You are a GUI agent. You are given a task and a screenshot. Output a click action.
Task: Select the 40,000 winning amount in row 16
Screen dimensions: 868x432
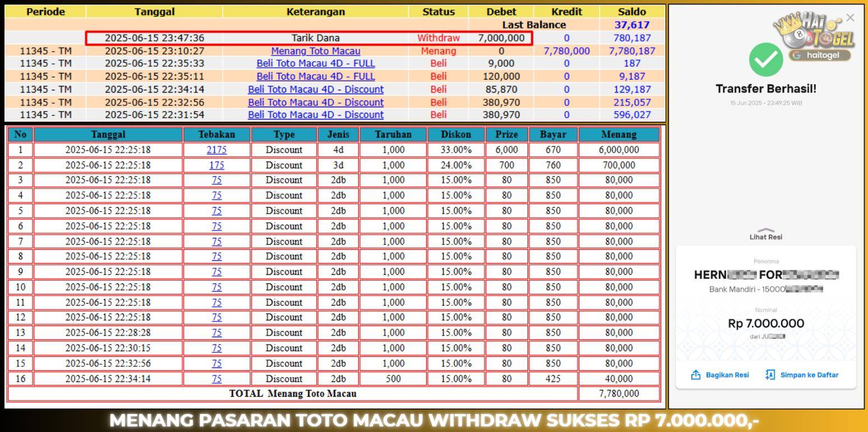[619, 379]
